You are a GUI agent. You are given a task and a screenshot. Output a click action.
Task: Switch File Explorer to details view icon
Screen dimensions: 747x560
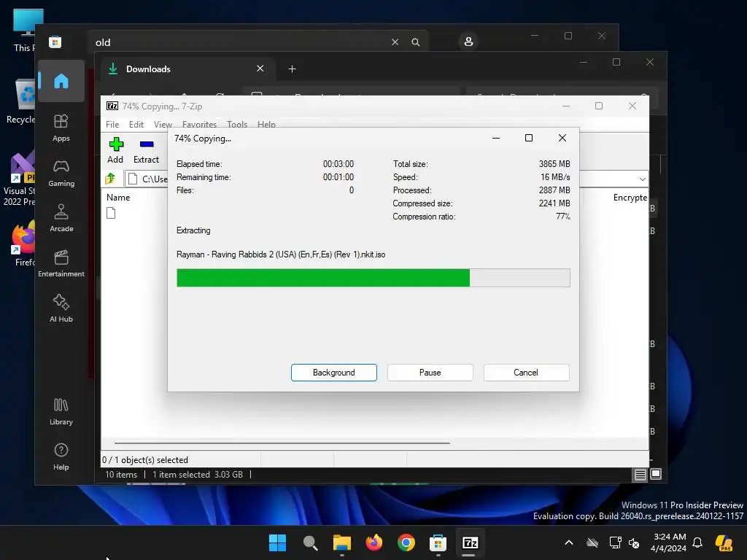point(640,474)
